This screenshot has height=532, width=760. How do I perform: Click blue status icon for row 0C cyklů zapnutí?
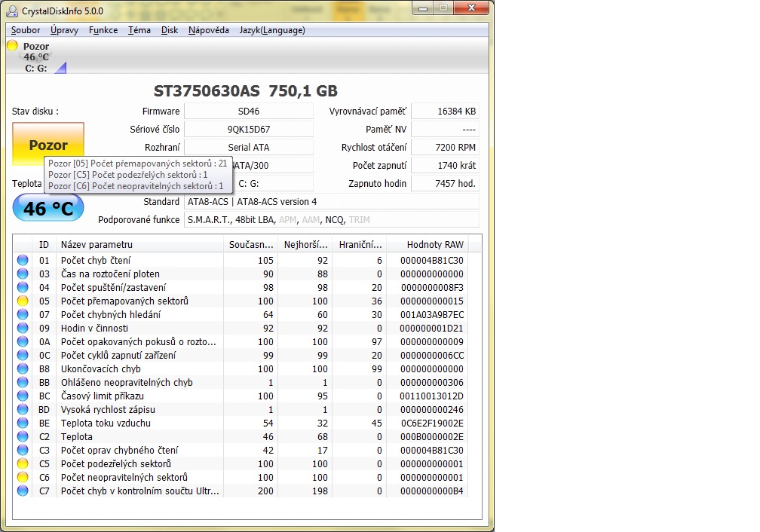pyautogui.click(x=23, y=355)
